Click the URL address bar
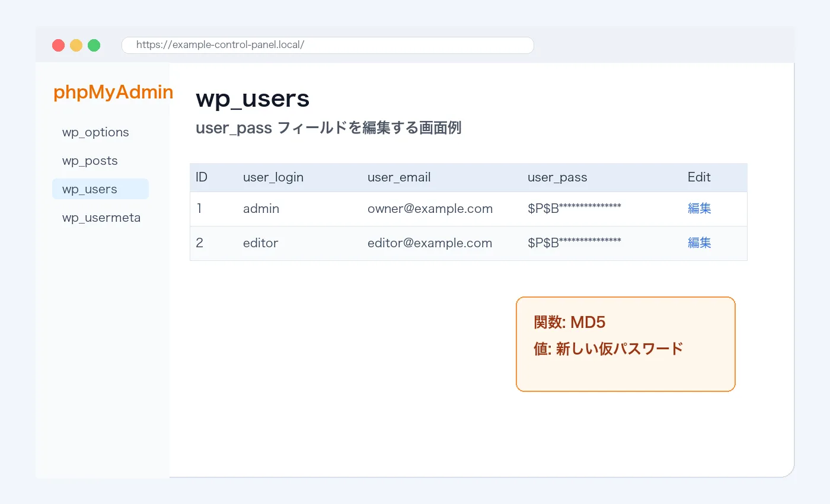This screenshot has height=504, width=830. tap(328, 45)
